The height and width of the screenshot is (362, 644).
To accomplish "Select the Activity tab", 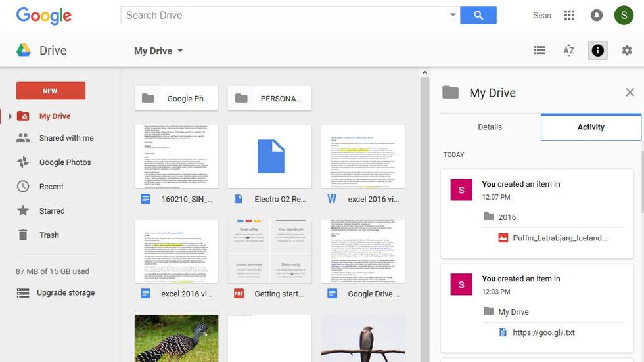I will pos(590,127).
